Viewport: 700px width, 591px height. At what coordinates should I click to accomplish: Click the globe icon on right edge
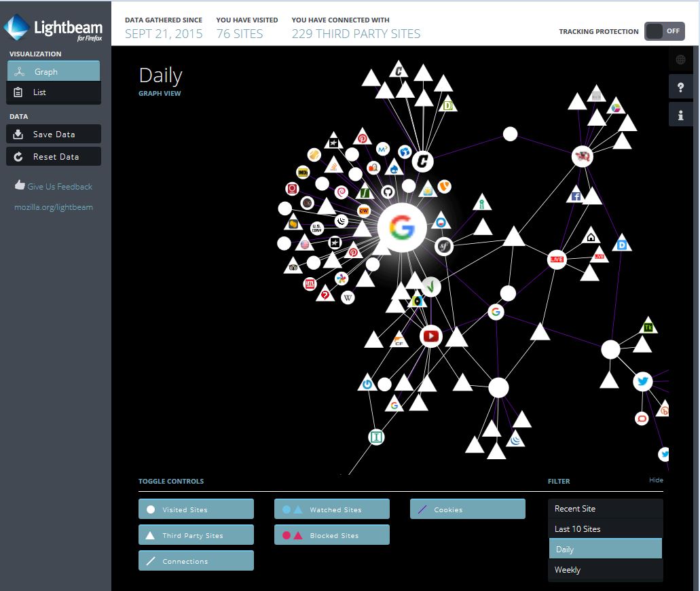680,59
